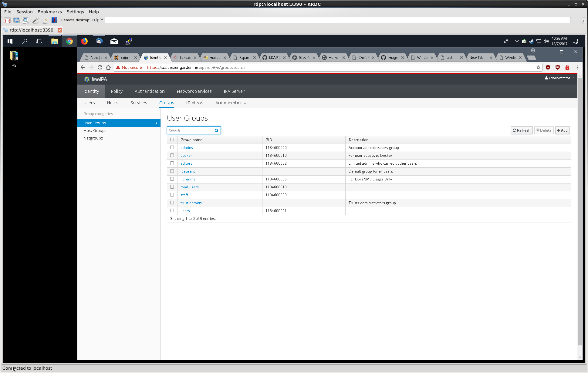This screenshot has width=588, height=373.
Task: Open the tzg desktop folder icon
Action: 14,58
